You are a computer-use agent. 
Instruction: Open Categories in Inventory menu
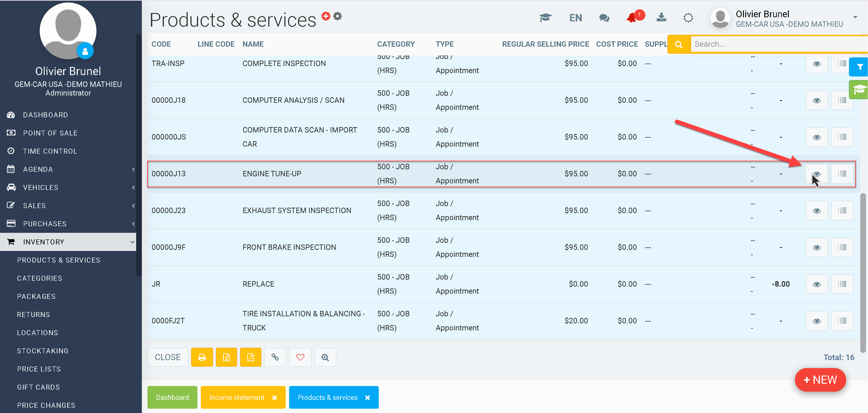pos(40,278)
